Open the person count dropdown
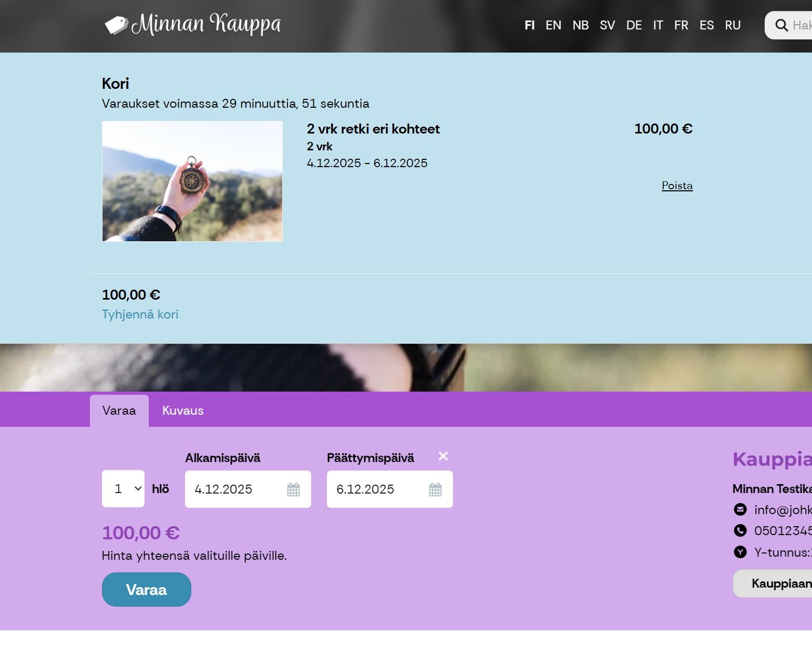Image resolution: width=812 pixels, height=666 pixels. pos(123,489)
